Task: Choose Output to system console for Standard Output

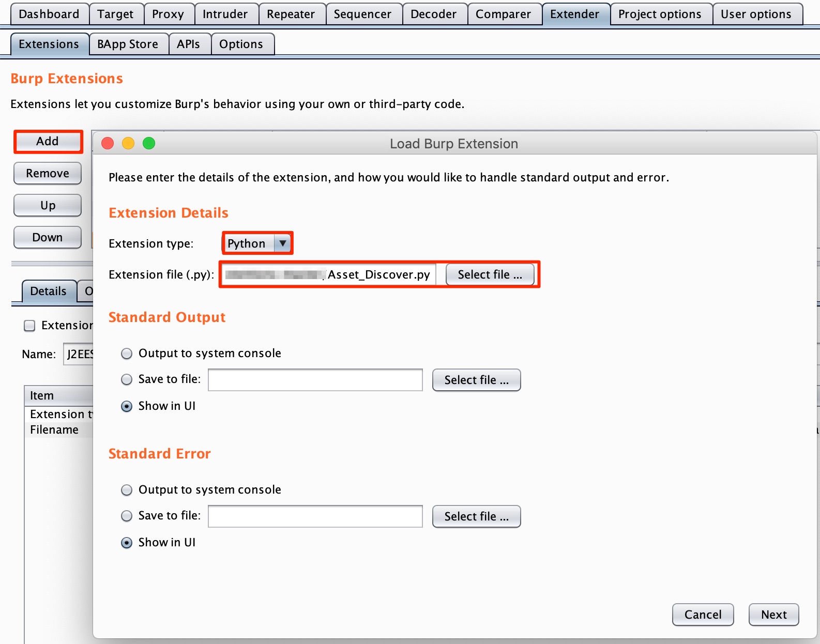Action: pyautogui.click(x=127, y=354)
